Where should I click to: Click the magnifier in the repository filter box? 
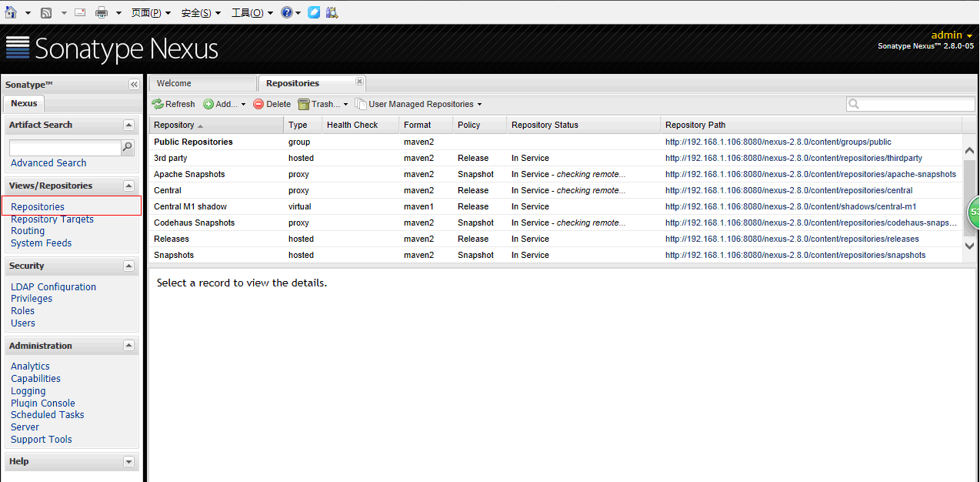pos(854,104)
